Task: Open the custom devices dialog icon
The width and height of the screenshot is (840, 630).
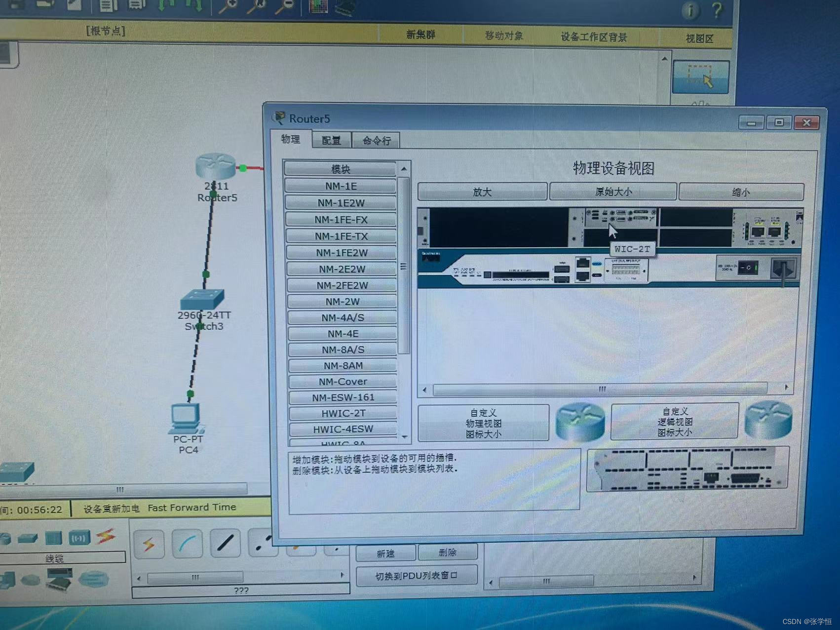Action: [344, 7]
